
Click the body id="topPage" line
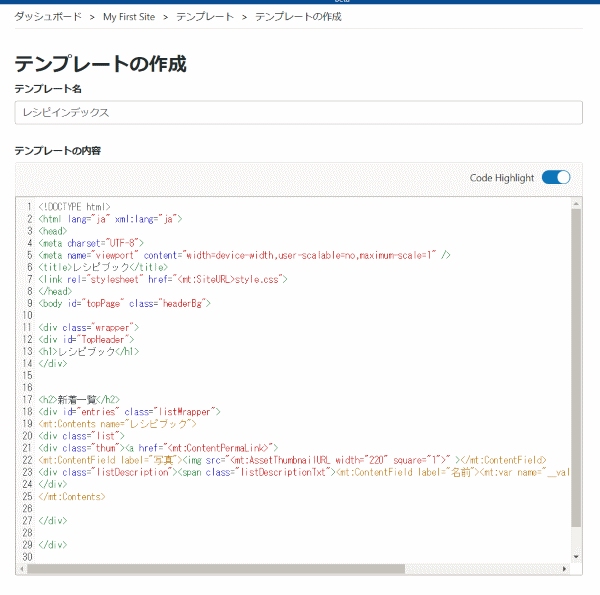tap(124, 303)
